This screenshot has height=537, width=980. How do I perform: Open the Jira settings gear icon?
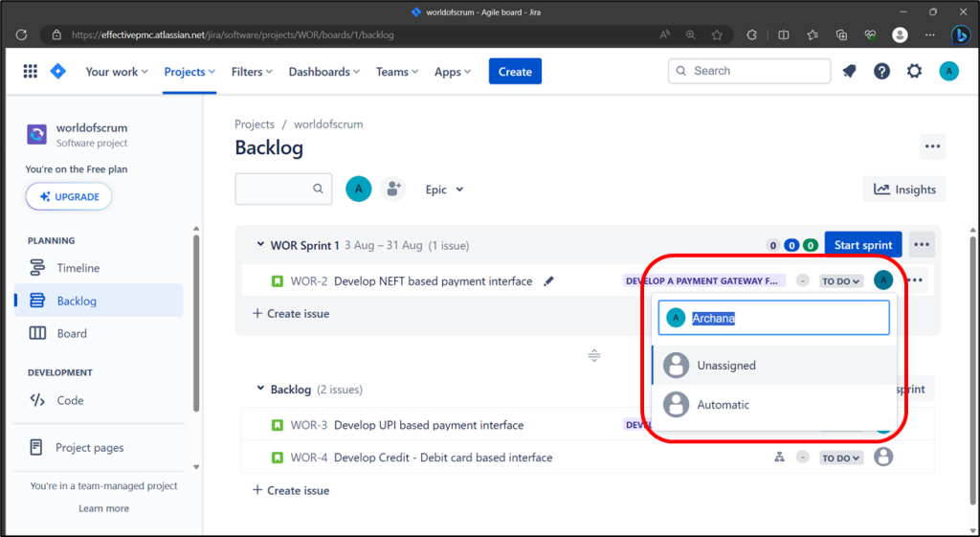[x=914, y=71]
